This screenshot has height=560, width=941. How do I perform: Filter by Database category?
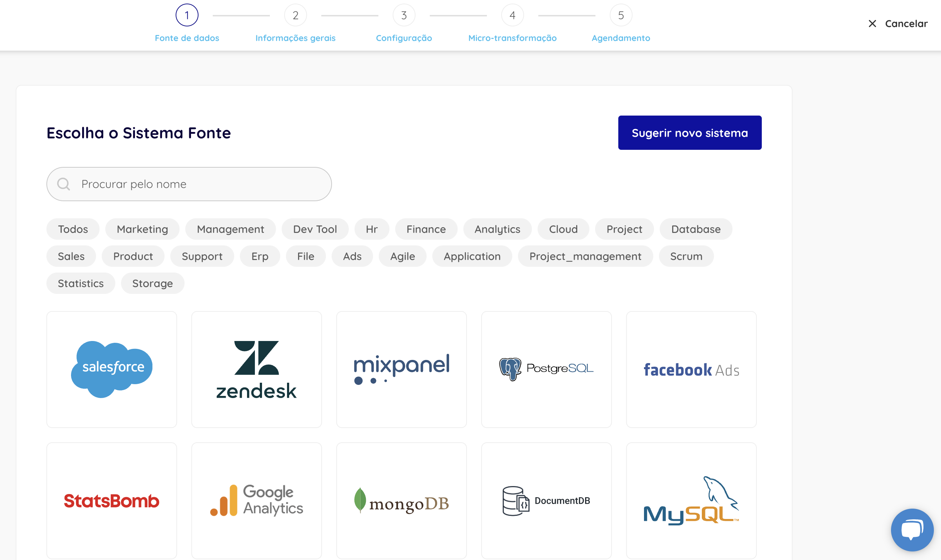click(696, 229)
